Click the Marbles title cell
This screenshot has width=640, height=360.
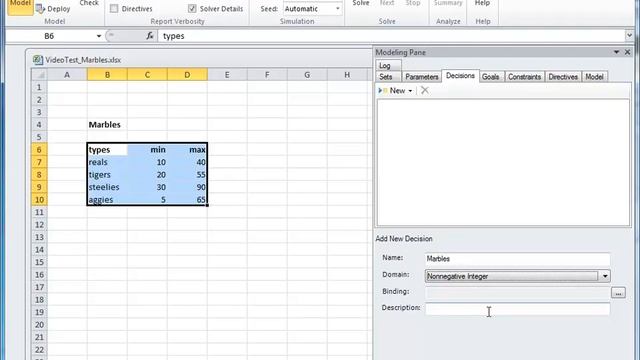[107, 125]
